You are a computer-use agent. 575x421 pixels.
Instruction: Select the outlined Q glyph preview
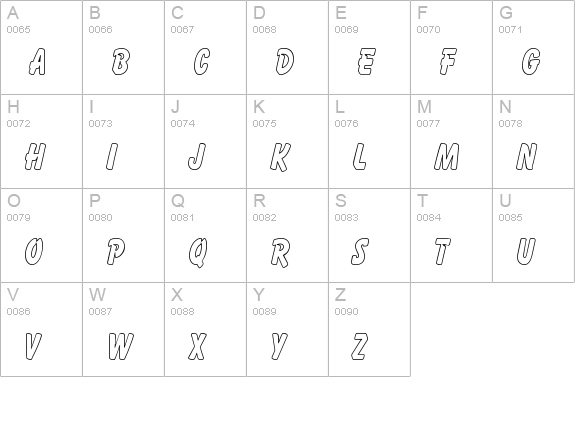pyautogui.click(x=198, y=252)
